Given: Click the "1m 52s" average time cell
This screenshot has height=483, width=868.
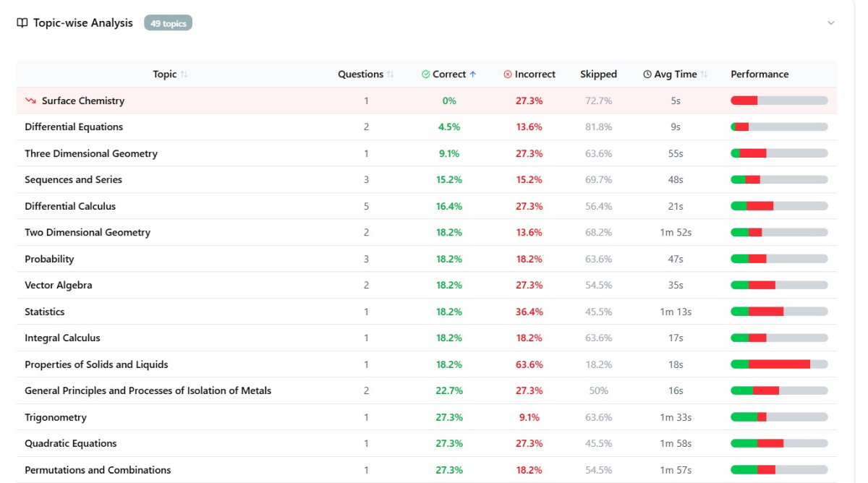Looking at the screenshot, I should point(676,233).
